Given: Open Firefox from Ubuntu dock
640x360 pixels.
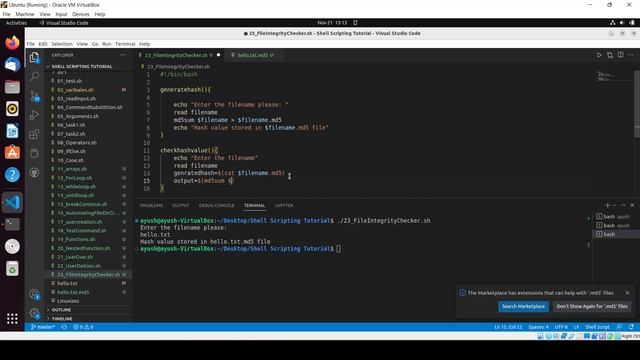Looking at the screenshot, I should point(12,42).
